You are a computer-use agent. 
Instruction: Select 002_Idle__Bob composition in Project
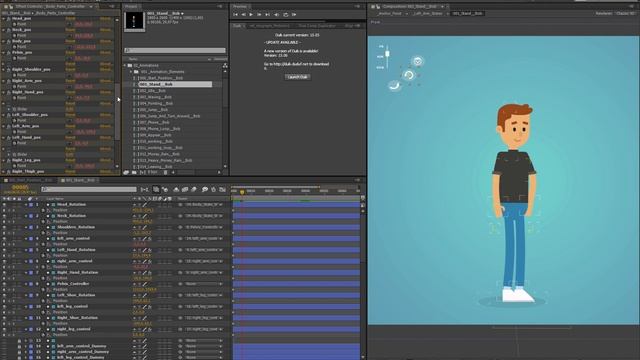(153, 91)
